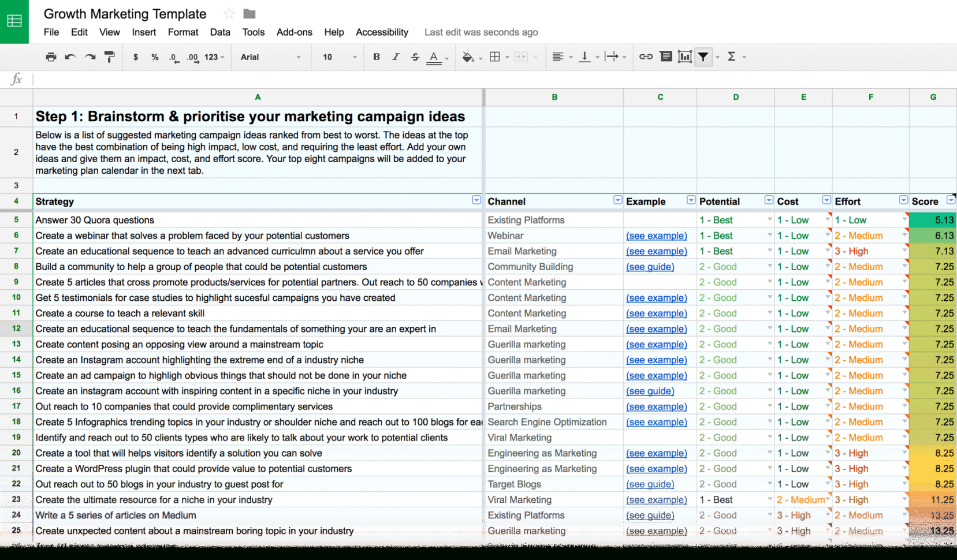This screenshot has height=560, width=957.
Task: Toggle the filter funnel button
Action: coord(703,57)
